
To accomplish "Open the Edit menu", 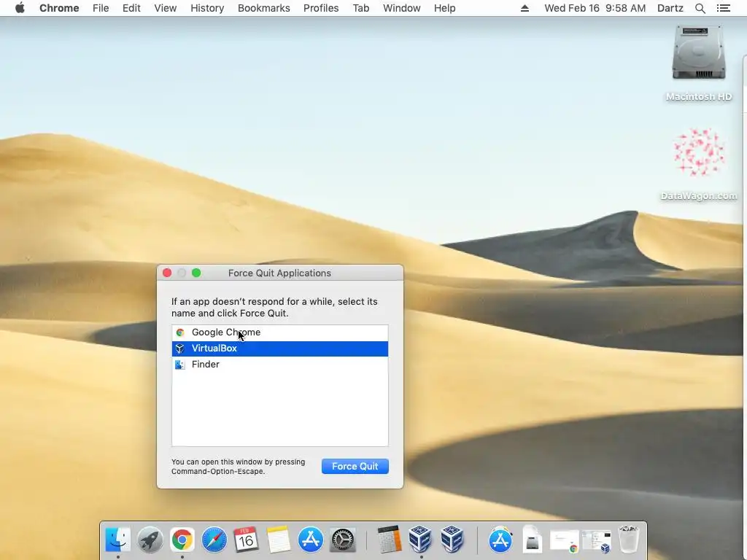I will [131, 8].
